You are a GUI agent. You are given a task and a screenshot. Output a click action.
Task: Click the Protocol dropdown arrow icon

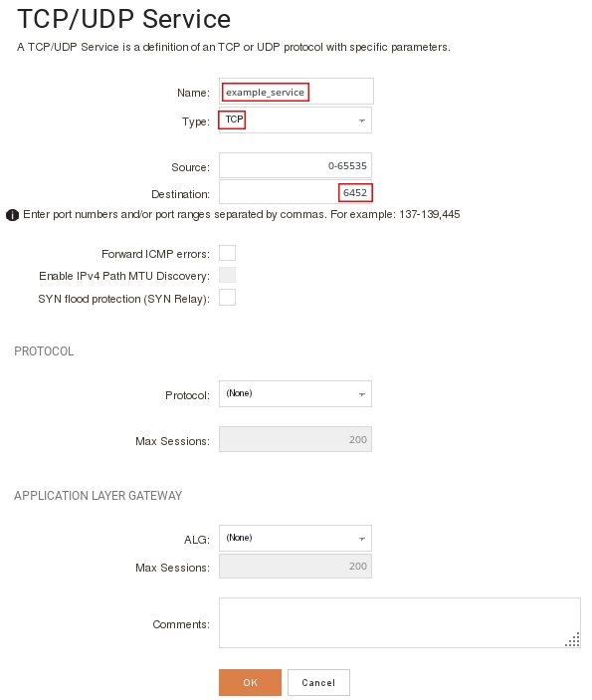click(362, 394)
